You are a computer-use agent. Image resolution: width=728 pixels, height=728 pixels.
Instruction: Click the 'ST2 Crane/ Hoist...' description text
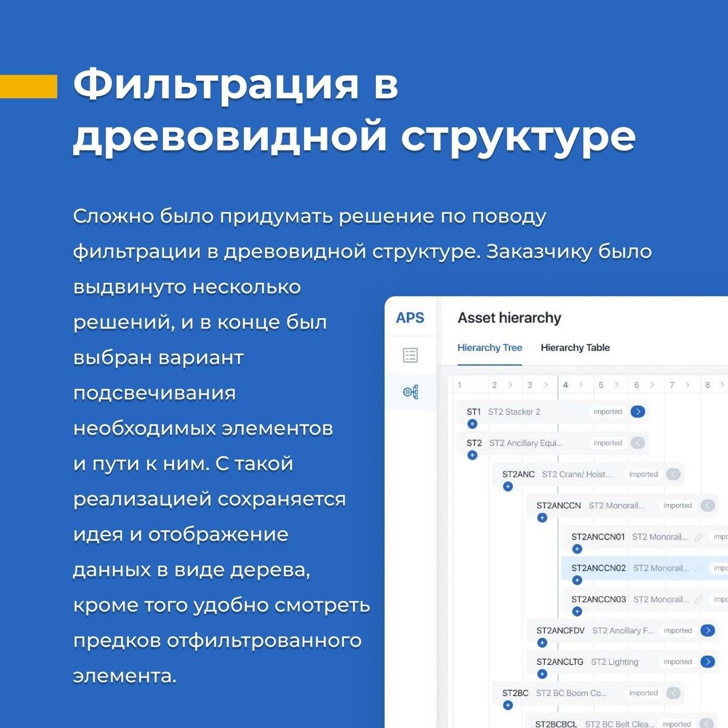577,474
